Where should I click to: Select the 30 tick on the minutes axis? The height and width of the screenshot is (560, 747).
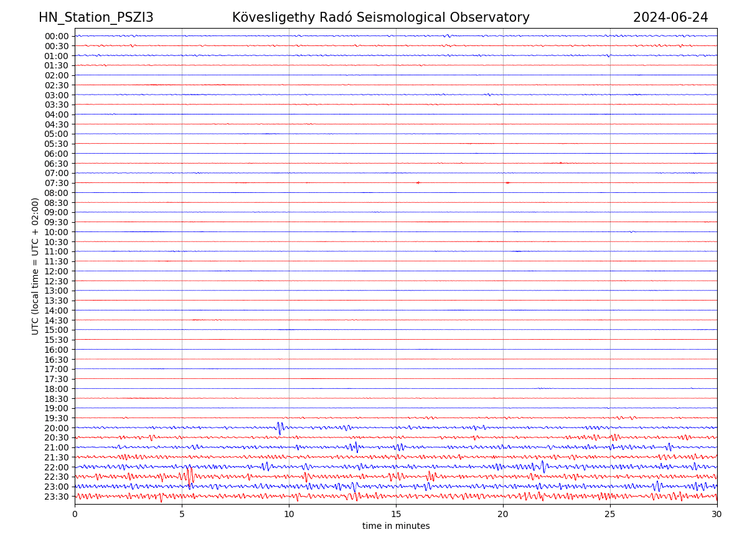pos(717,514)
